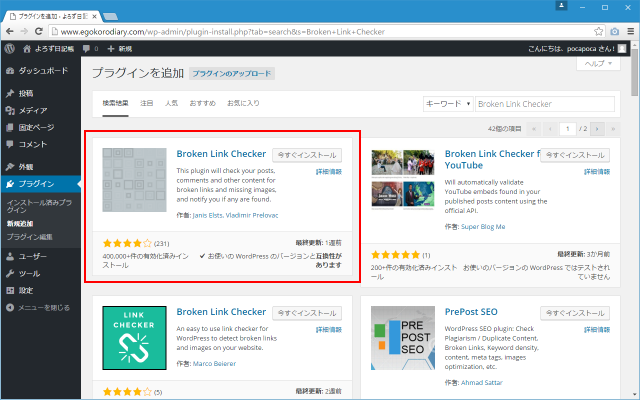Open the キーワード search type dropdown
Screen dimensions: 640x400
pyautogui.click(x=448, y=103)
